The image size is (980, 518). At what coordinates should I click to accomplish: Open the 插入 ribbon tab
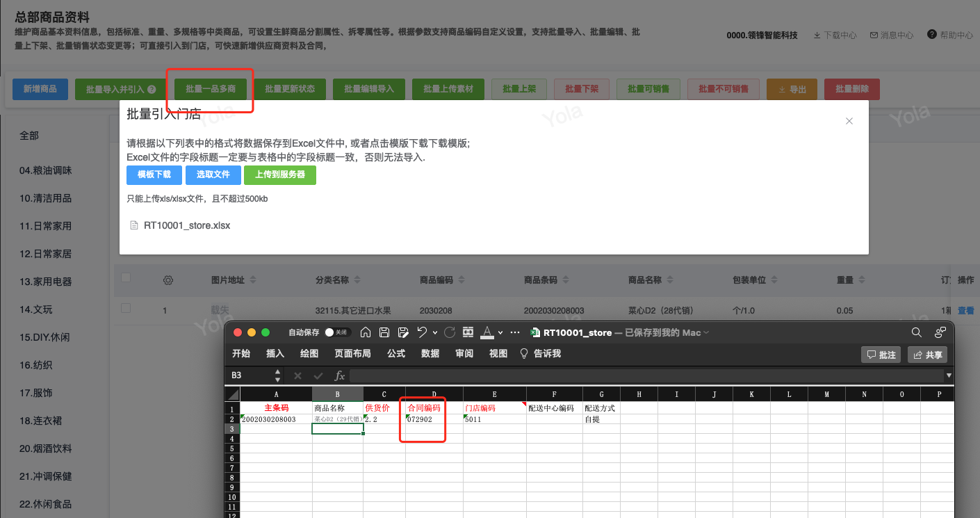click(x=275, y=354)
